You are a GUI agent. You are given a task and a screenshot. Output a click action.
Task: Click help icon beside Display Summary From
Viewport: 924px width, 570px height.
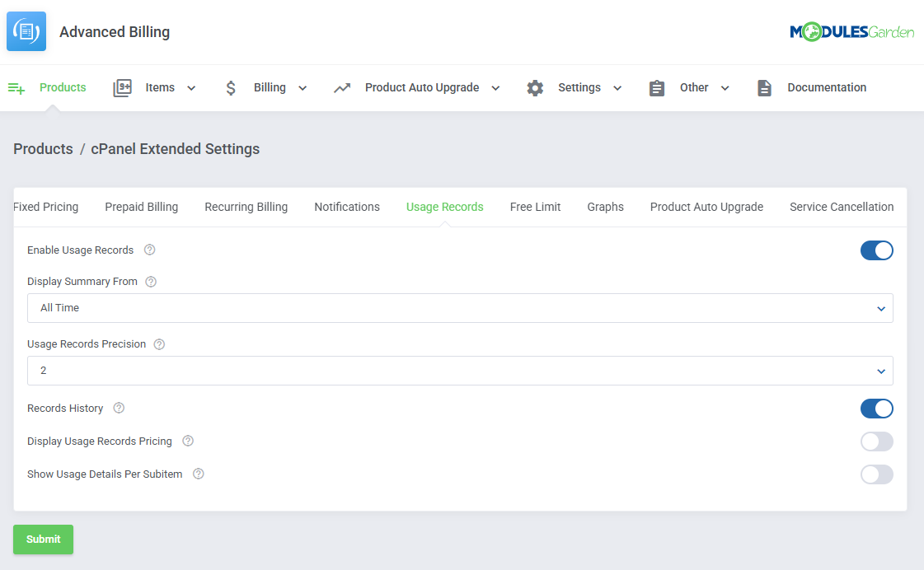point(151,282)
